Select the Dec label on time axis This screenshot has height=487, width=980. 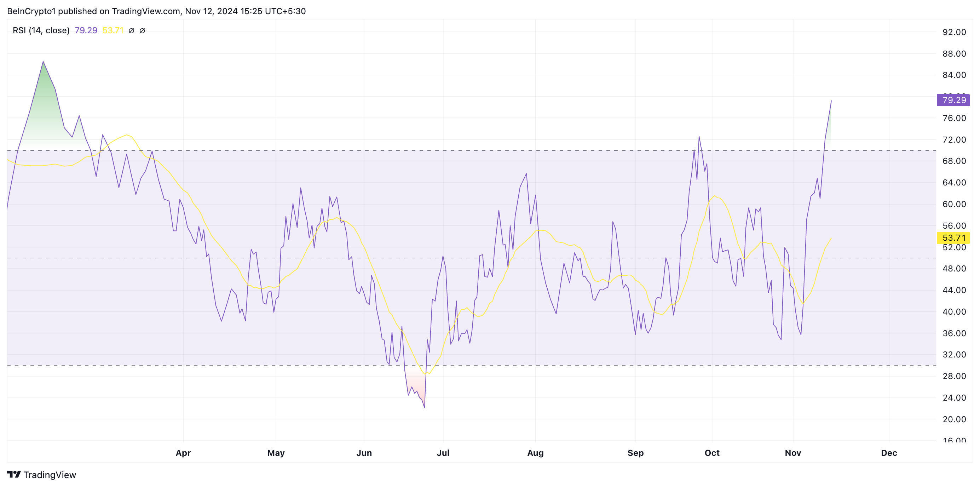pos(889,453)
